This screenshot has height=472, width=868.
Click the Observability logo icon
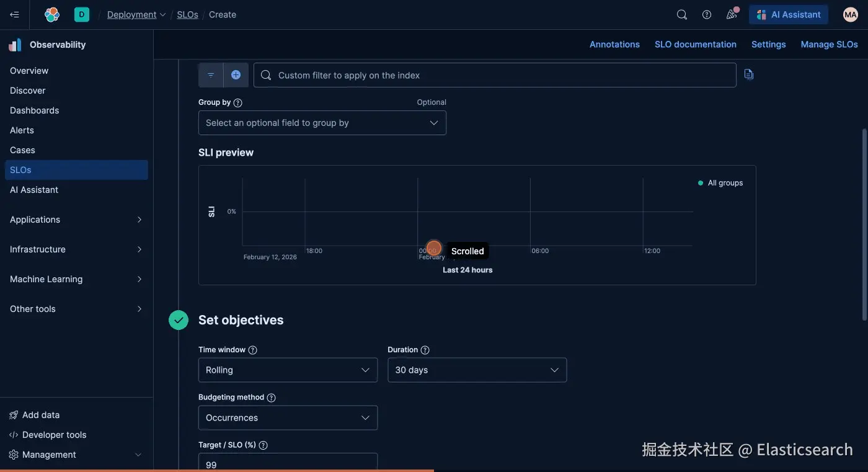tap(15, 45)
